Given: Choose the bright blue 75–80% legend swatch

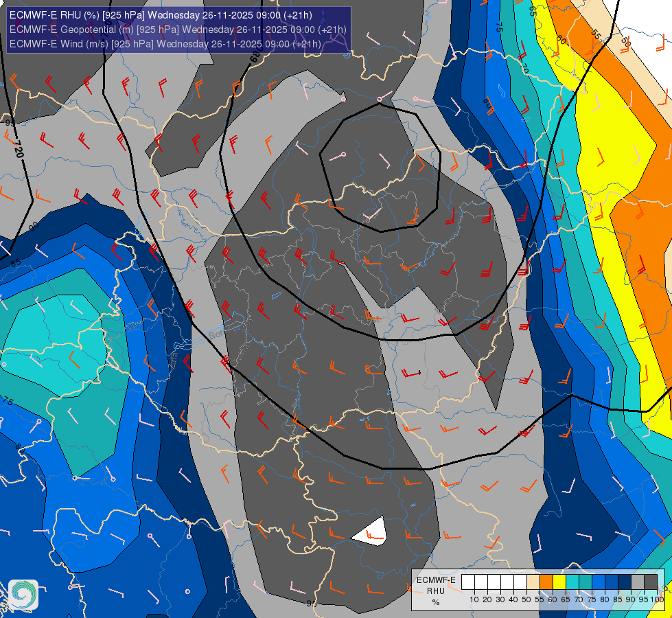Looking at the screenshot, I should tap(599, 582).
